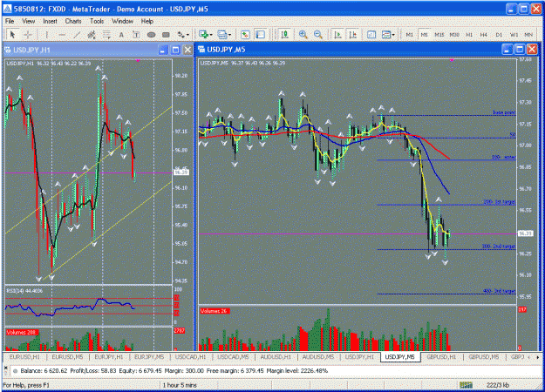The image size is (545, 392).
Task: Open the Charts menu
Action: pyautogui.click(x=73, y=21)
